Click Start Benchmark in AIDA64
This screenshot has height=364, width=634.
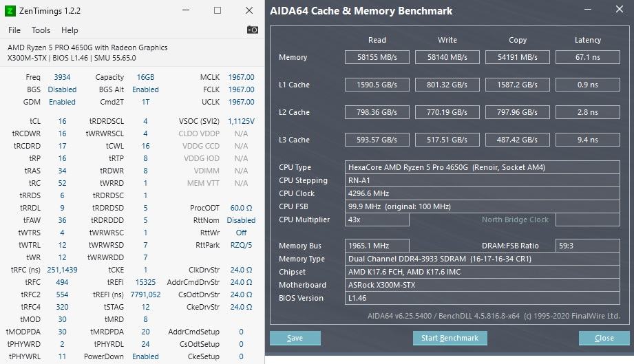tap(450, 338)
